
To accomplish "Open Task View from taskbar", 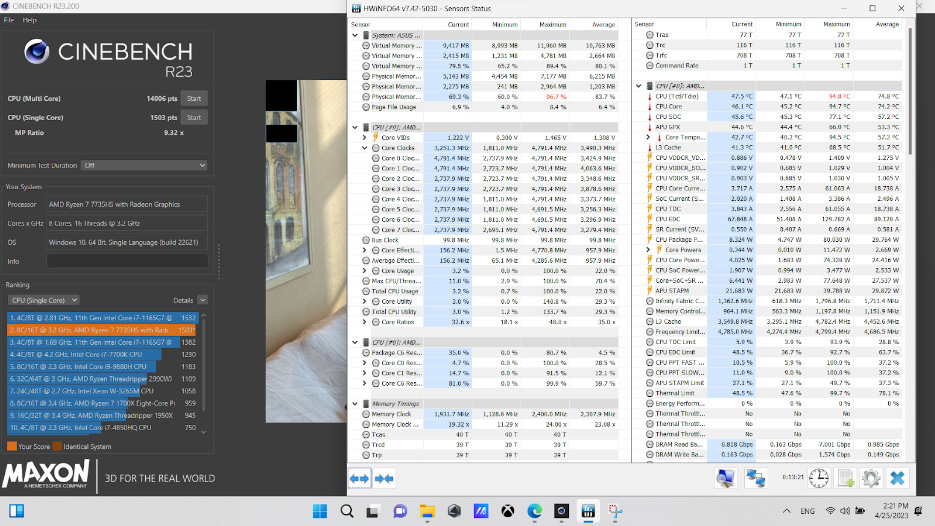I will point(373,511).
